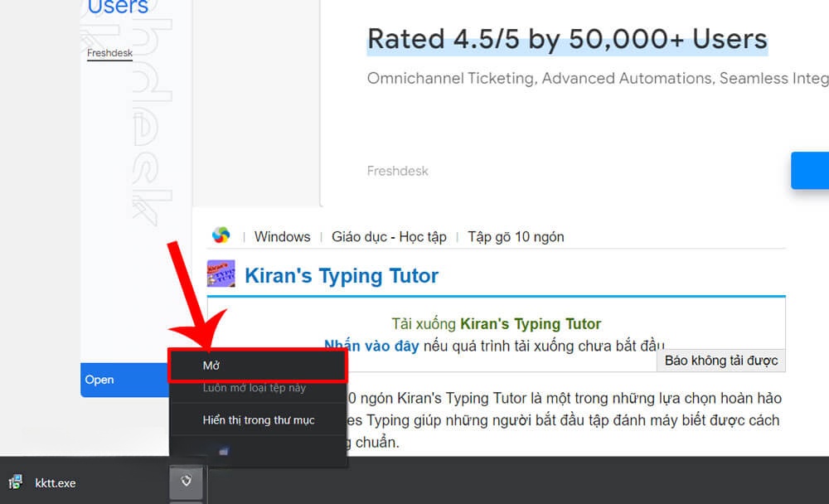Click the gray Freshdesk label in banner ad

coord(398,171)
